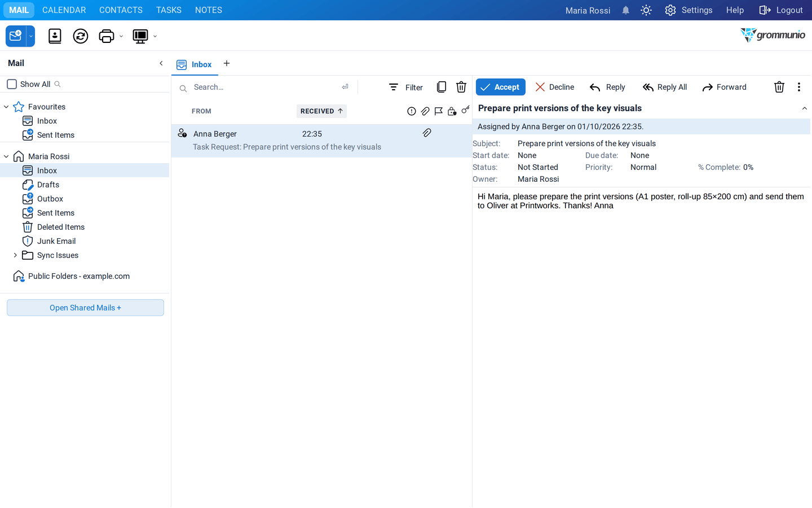Open the address book icon
This screenshot has width=812, height=508.
(x=55, y=36)
